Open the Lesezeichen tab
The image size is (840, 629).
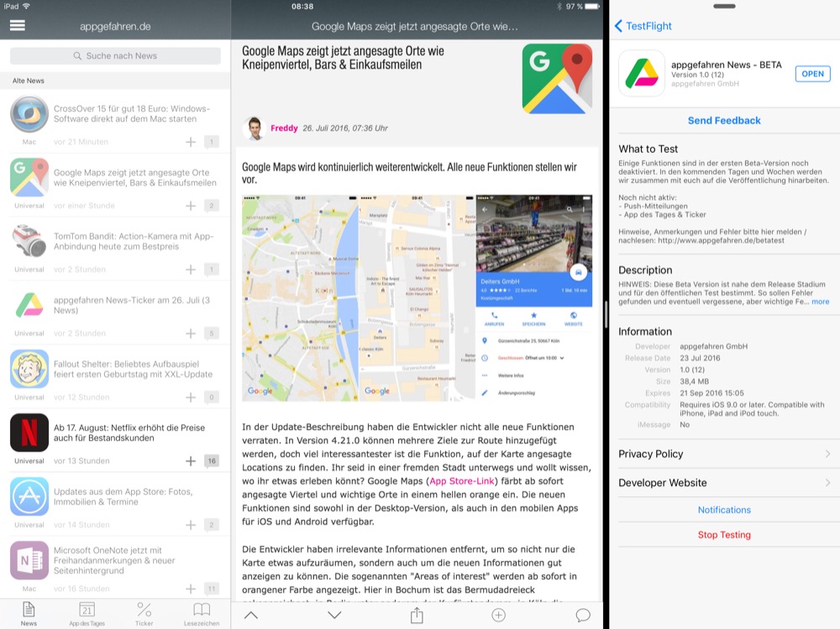(202, 614)
